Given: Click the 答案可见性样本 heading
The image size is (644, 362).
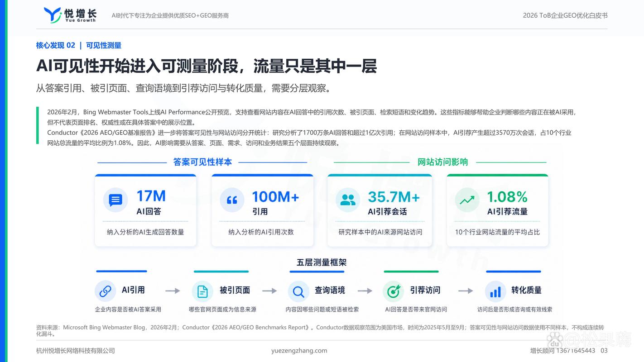Looking at the screenshot, I should (x=202, y=162).
